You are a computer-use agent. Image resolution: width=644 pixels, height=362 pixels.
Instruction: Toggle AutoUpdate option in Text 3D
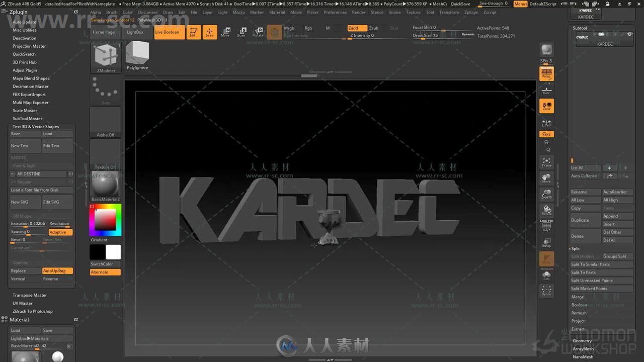[57, 271]
